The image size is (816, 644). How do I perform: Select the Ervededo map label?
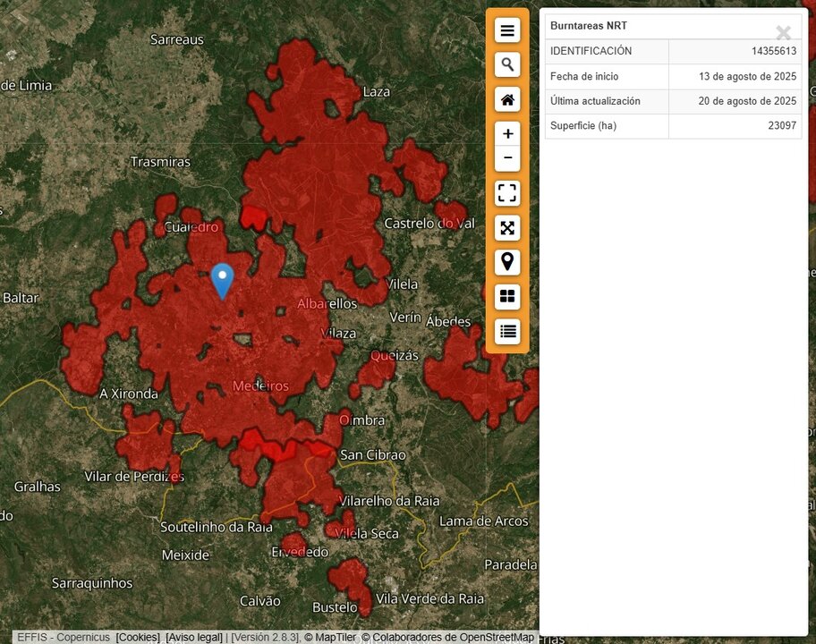click(x=300, y=552)
